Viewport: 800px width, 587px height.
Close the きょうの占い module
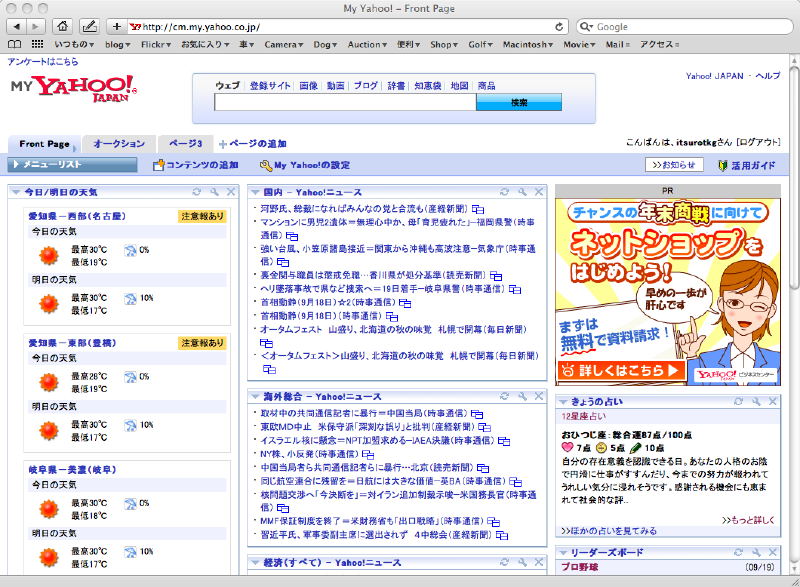[x=772, y=401]
